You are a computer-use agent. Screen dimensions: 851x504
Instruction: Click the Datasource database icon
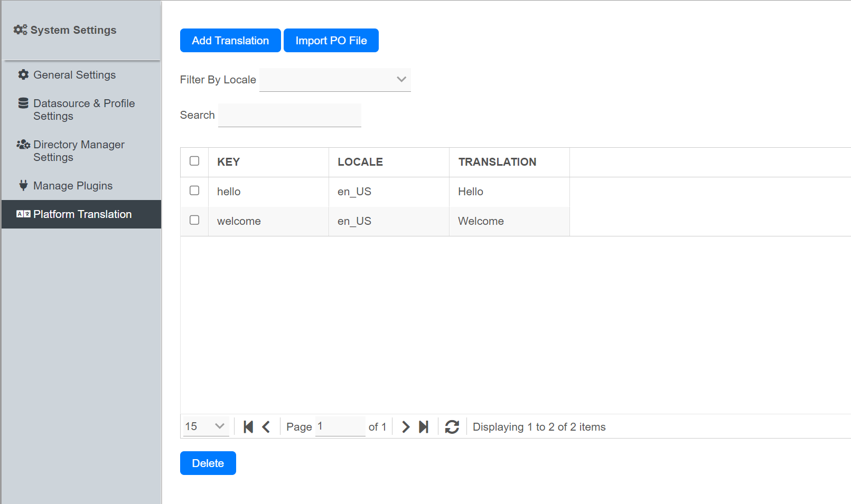[x=23, y=103]
